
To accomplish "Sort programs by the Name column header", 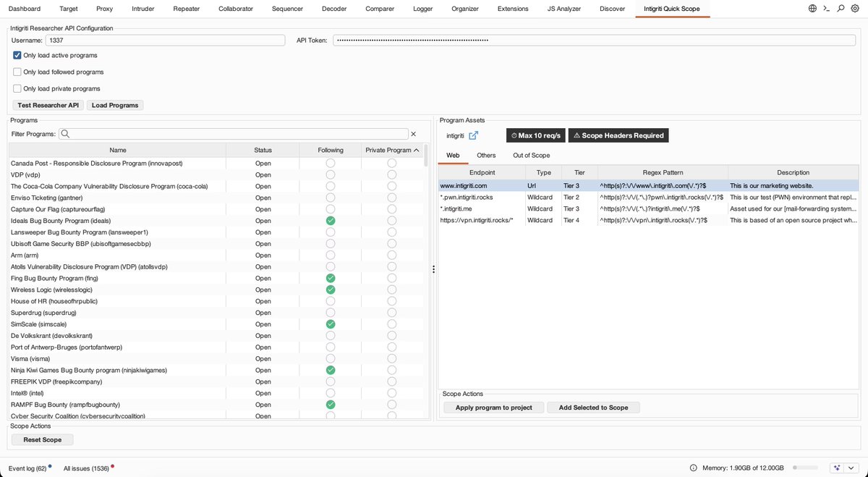I will [118, 150].
